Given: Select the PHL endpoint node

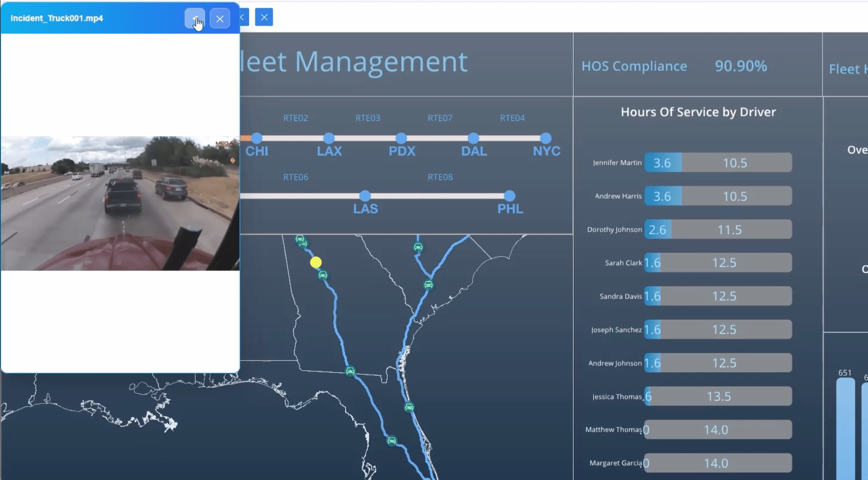Looking at the screenshot, I should click(x=509, y=195).
